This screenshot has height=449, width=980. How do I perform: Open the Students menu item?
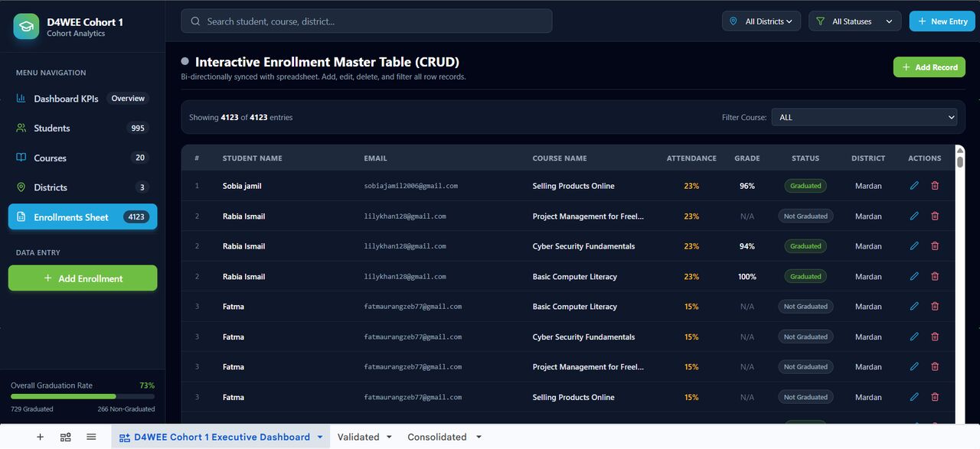pos(83,129)
